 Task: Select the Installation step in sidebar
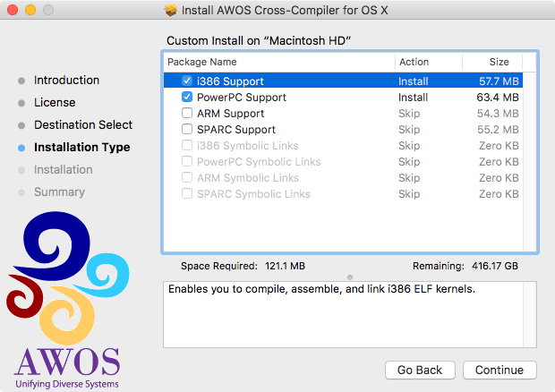pyautogui.click(x=64, y=170)
